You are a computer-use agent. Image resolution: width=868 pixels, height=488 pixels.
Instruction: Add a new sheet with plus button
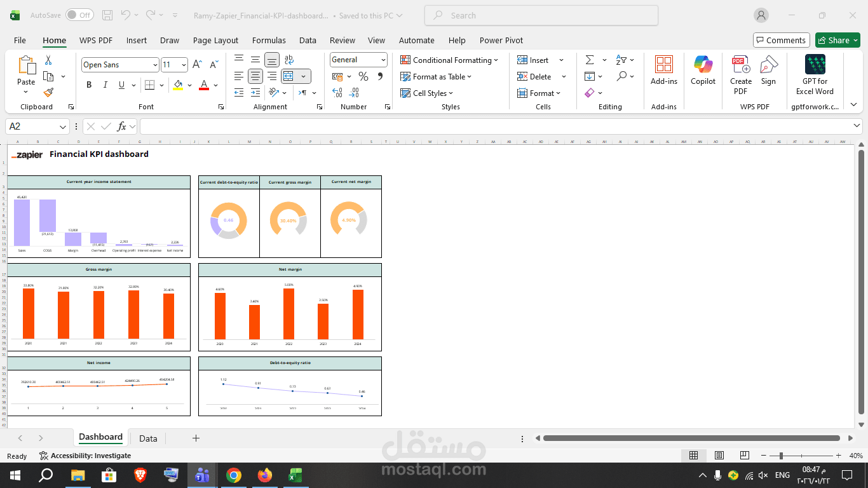[196, 438]
